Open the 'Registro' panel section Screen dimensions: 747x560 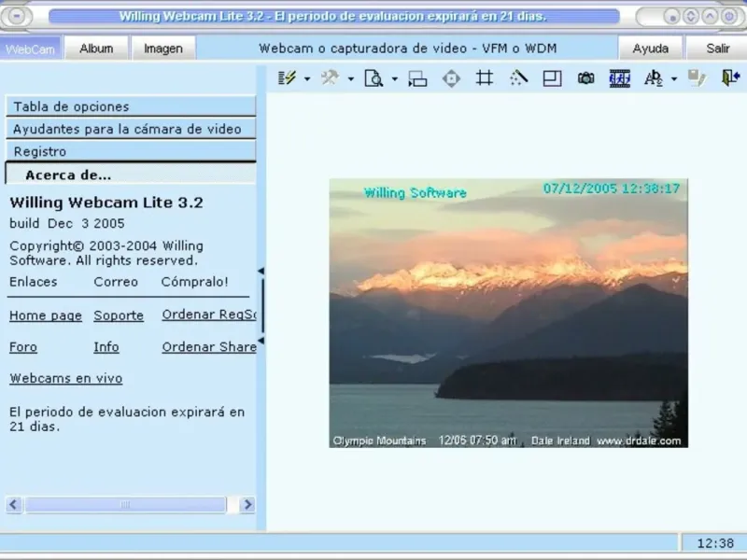tap(131, 151)
